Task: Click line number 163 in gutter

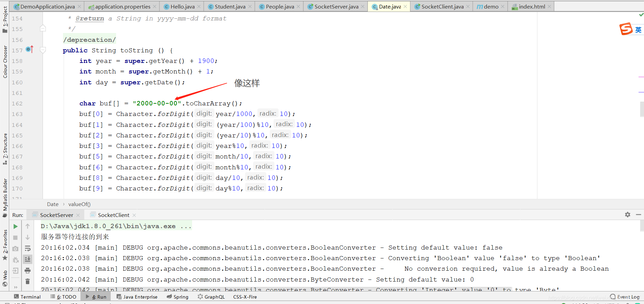Action: 17,114
